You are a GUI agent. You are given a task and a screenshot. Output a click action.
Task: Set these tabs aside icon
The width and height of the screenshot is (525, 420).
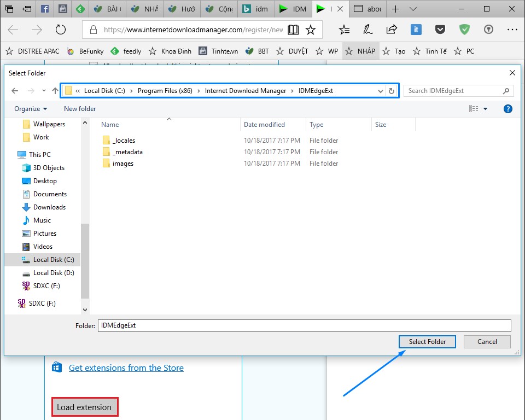coord(27,9)
